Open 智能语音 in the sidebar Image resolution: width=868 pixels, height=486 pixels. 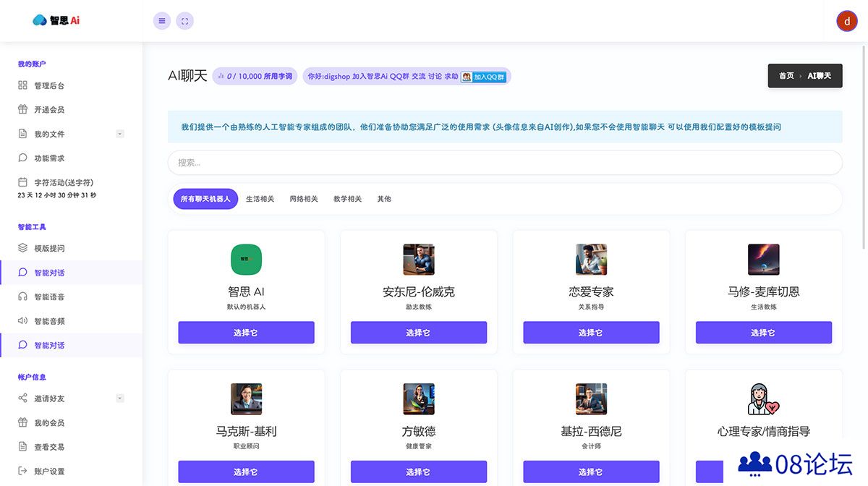(x=49, y=297)
